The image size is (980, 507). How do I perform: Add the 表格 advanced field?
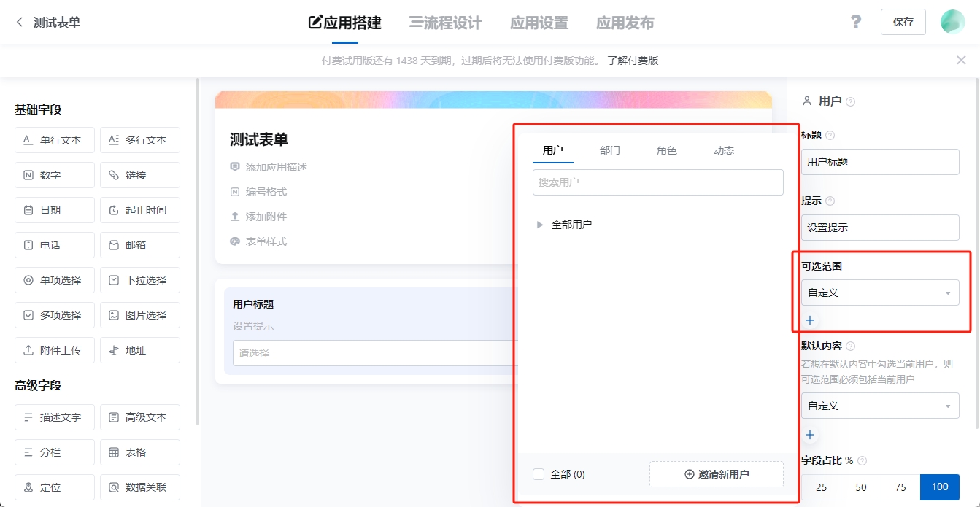139,452
